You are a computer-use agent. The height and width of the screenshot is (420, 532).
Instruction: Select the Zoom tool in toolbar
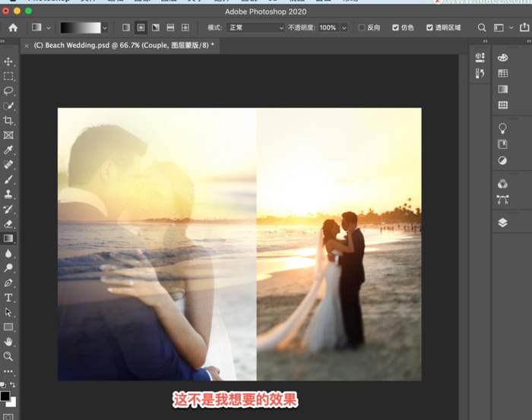(8, 356)
